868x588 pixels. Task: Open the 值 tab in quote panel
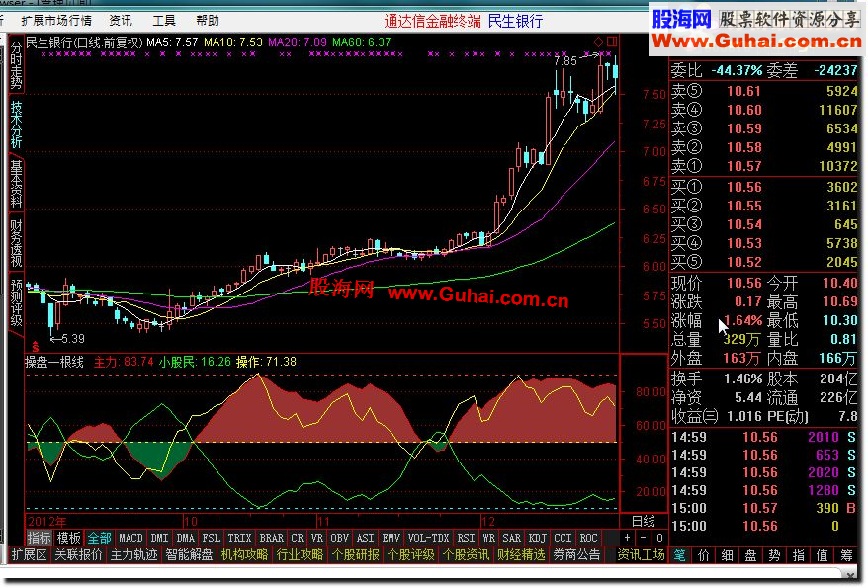pos(823,555)
